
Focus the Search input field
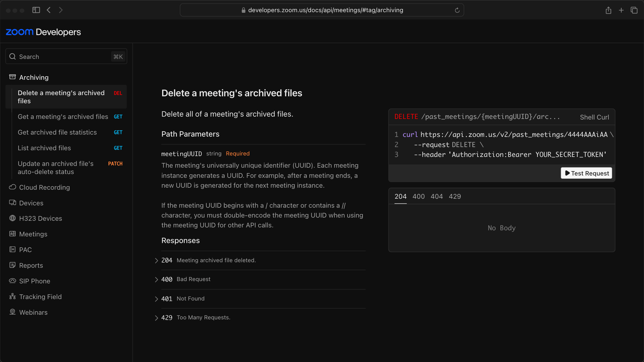66,57
